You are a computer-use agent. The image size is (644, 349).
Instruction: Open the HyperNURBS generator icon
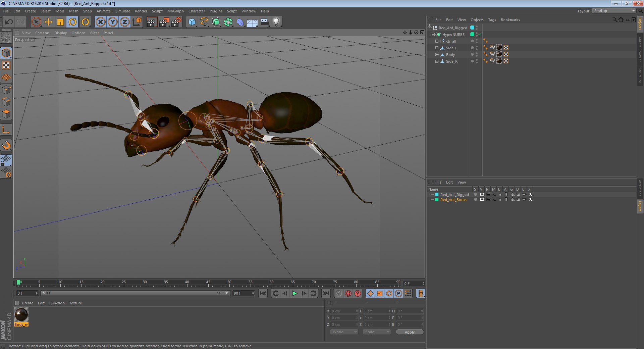click(216, 22)
